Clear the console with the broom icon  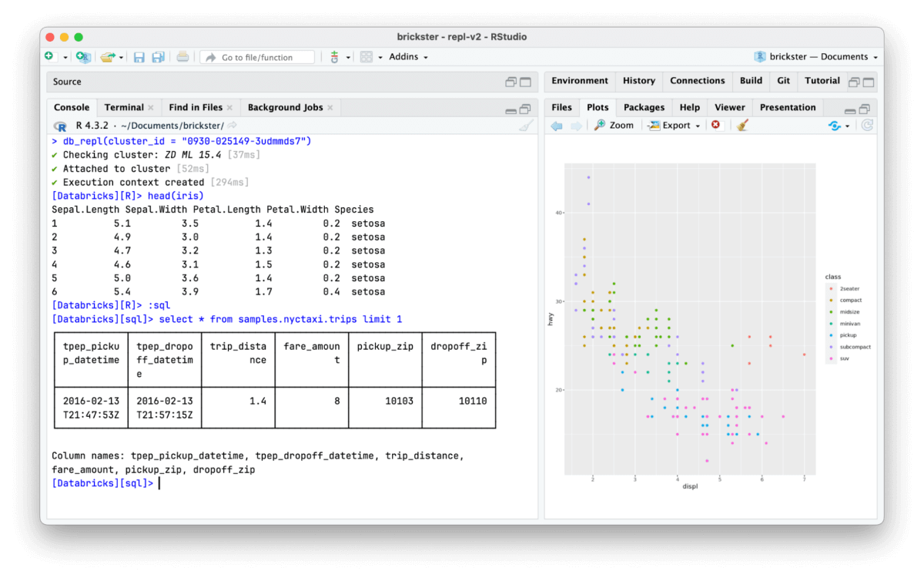point(526,126)
